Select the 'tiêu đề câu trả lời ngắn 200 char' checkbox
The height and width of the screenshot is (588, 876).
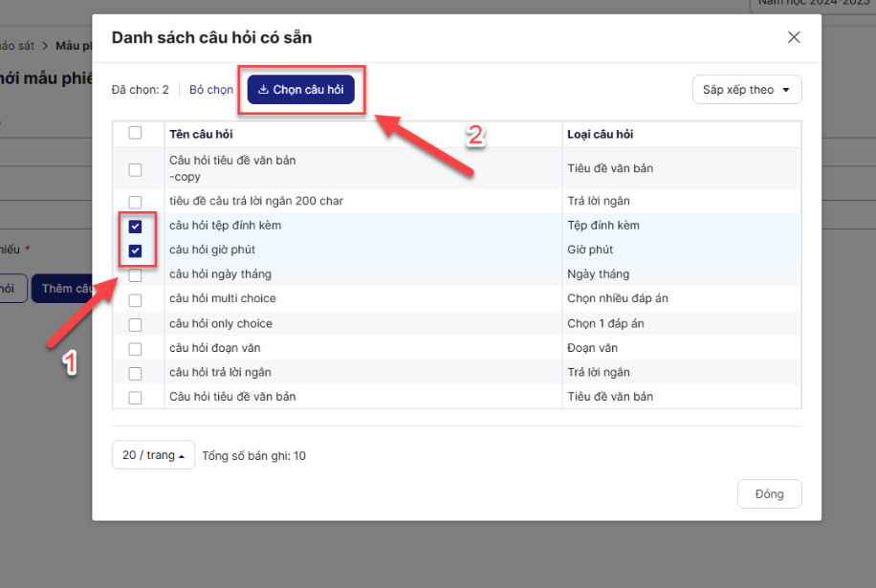[135, 202]
